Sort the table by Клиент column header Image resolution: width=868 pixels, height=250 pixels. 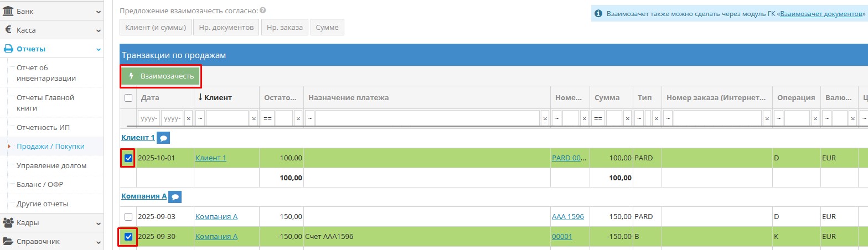pyautogui.click(x=218, y=98)
